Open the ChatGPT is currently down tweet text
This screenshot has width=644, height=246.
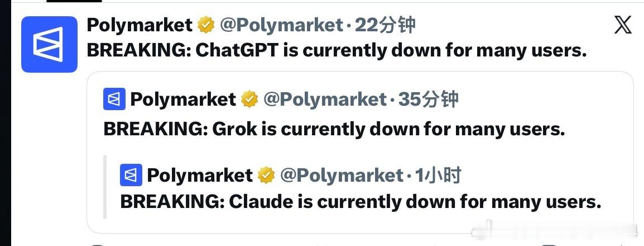coord(337,50)
